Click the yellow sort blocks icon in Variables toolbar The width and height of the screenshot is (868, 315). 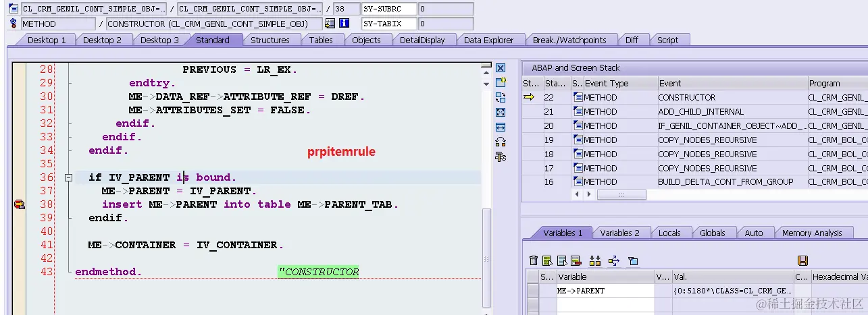pos(595,260)
